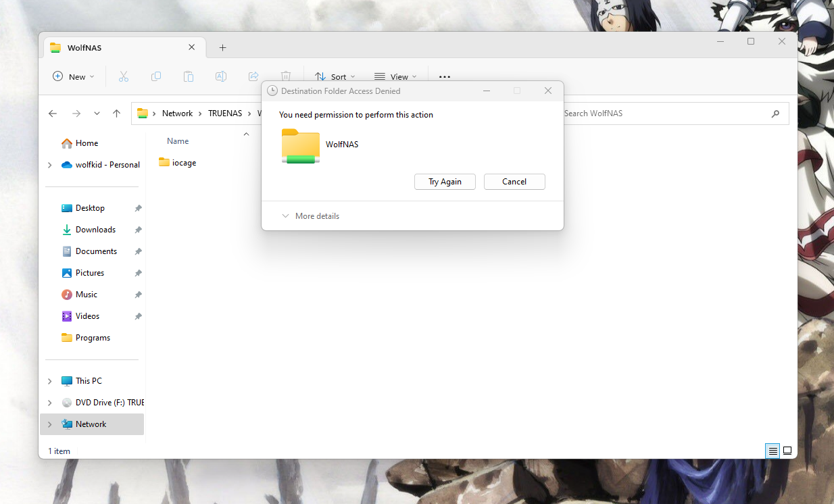
Task: Click the '1 item' status text
Action: [59, 451]
